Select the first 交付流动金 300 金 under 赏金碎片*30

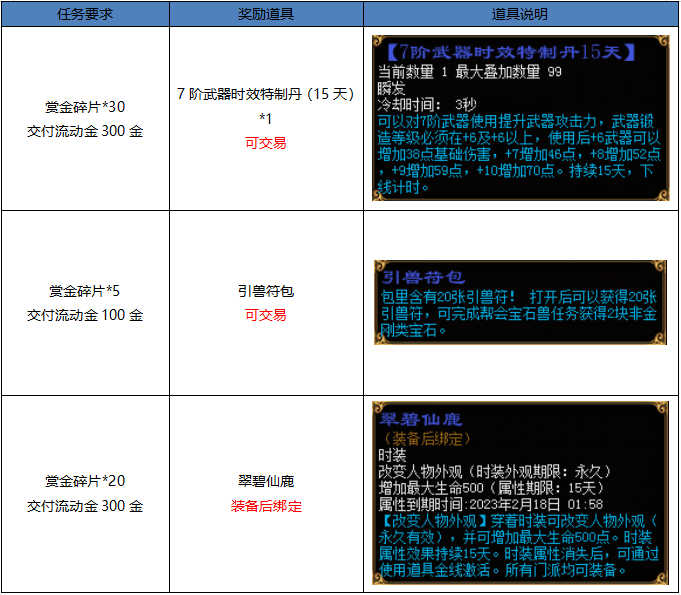pos(85,131)
